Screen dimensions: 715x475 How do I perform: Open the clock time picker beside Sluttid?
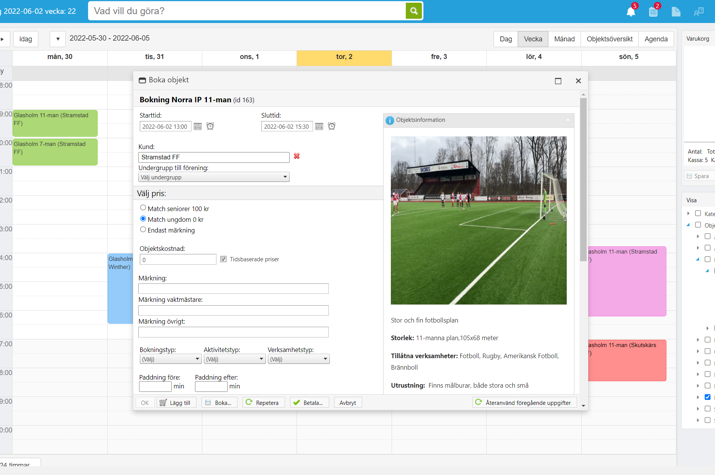point(332,126)
